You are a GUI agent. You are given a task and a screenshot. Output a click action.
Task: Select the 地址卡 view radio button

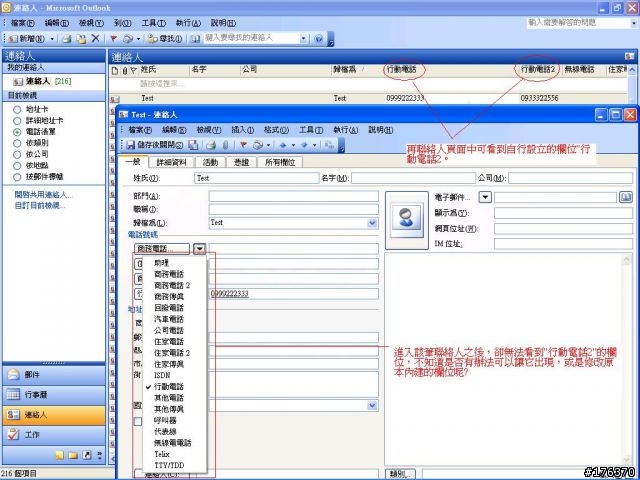click(17, 109)
